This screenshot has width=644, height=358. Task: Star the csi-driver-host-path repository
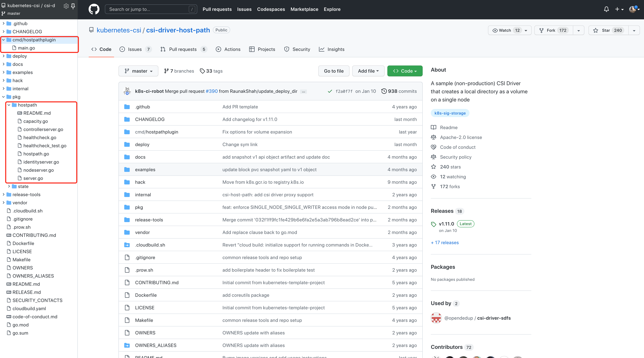(609, 30)
